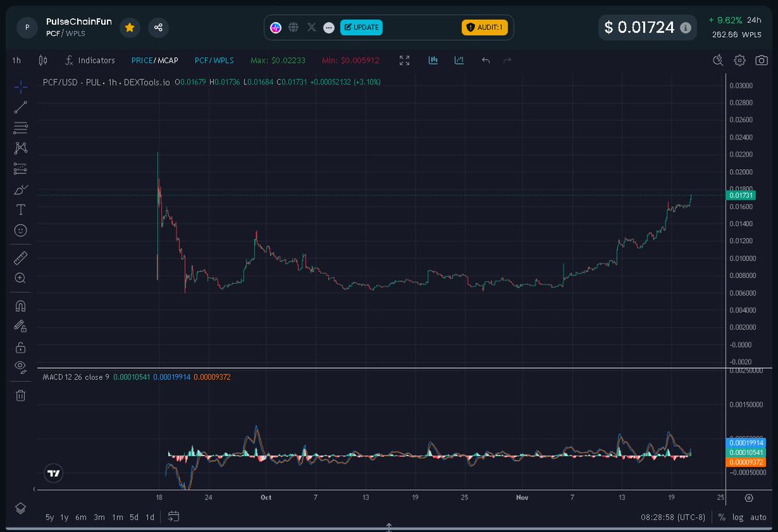Image resolution: width=778 pixels, height=532 pixels.
Task: Select the brush drawing tool
Action: pyautogui.click(x=20, y=190)
